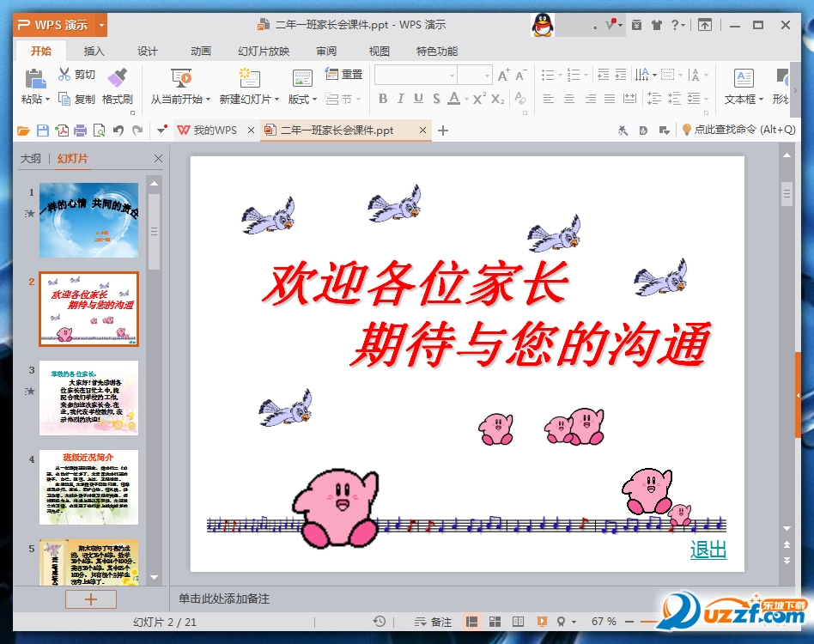Switch to the 插入 ribbon tab
Image resolution: width=814 pixels, height=644 pixels.
pyautogui.click(x=94, y=51)
